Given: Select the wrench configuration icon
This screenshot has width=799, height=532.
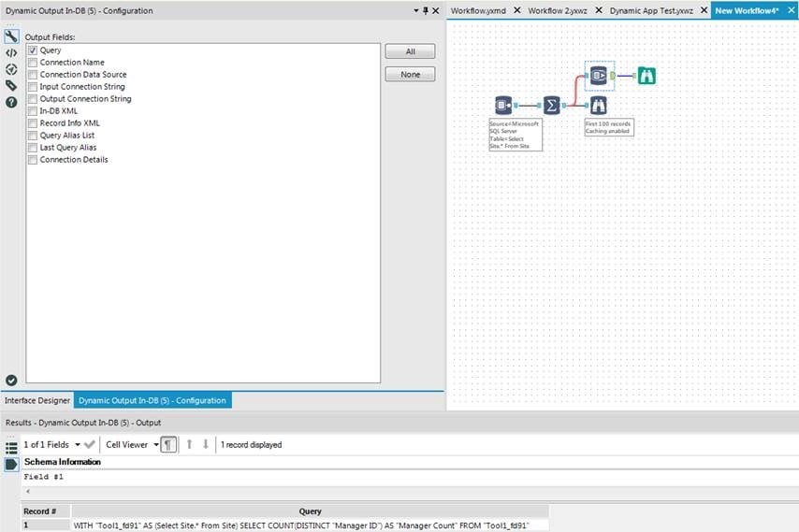Looking at the screenshot, I should tap(11, 36).
